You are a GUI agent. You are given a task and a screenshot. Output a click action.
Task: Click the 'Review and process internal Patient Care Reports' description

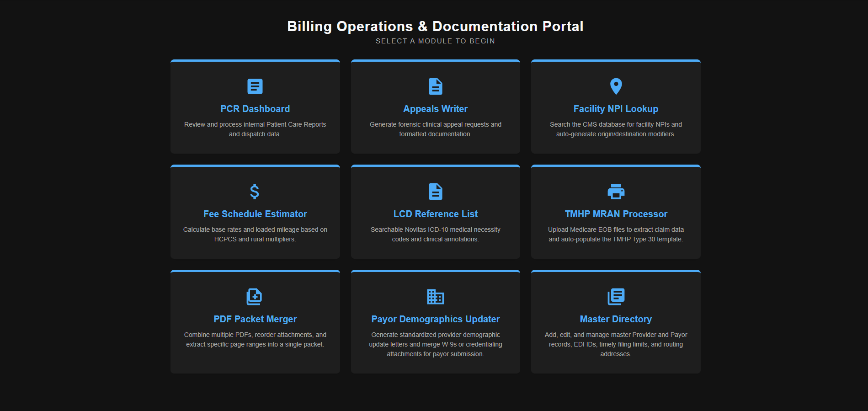point(255,129)
